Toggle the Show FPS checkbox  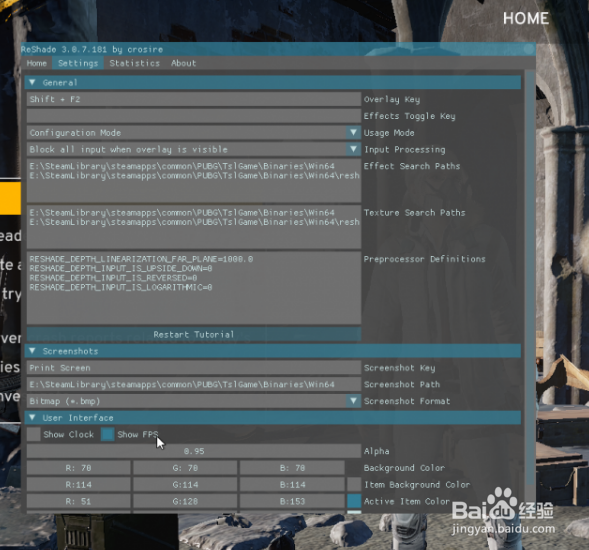pos(107,434)
